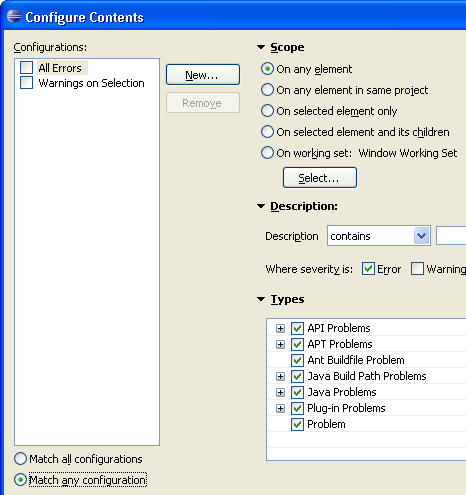Click the Eclipse icon in the title bar
The width and height of the screenshot is (466, 495).
pos(14,16)
